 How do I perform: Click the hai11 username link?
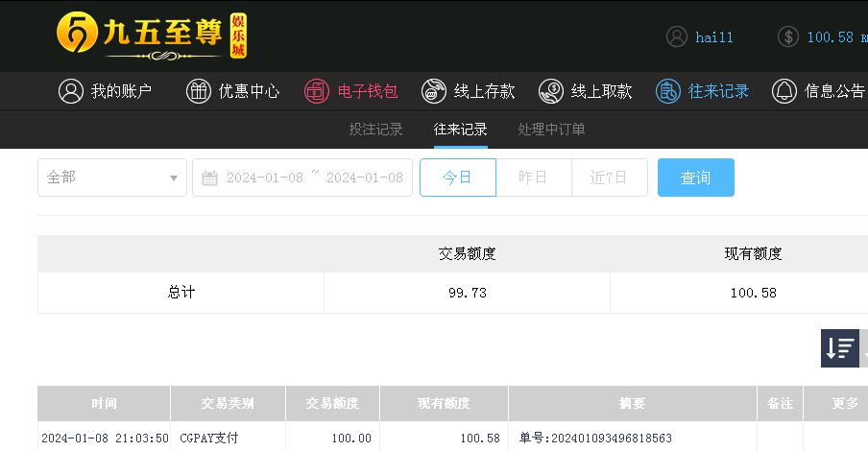[714, 37]
